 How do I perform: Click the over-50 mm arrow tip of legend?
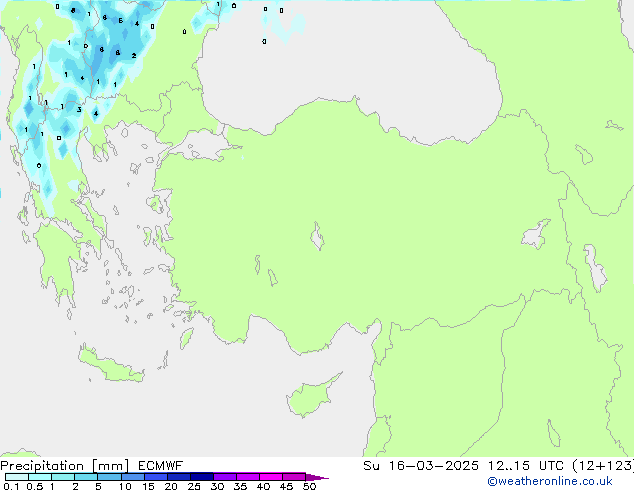tap(317, 477)
